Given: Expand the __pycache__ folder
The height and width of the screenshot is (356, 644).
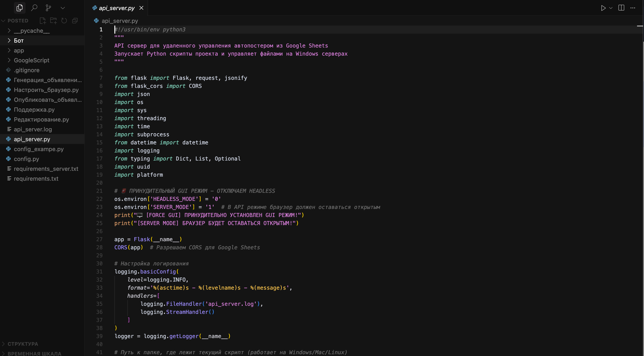Looking at the screenshot, I should click(x=42, y=31).
